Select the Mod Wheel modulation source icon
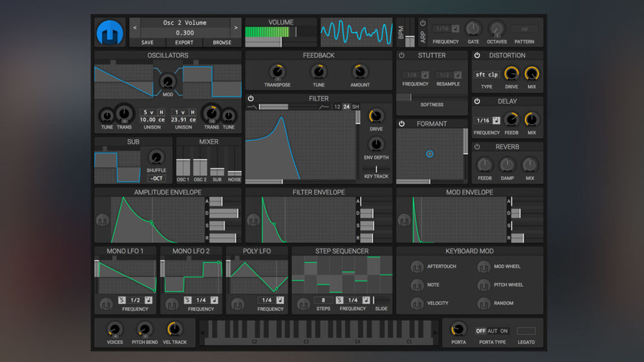The width and height of the screenshot is (644, 362). pos(485,267)
